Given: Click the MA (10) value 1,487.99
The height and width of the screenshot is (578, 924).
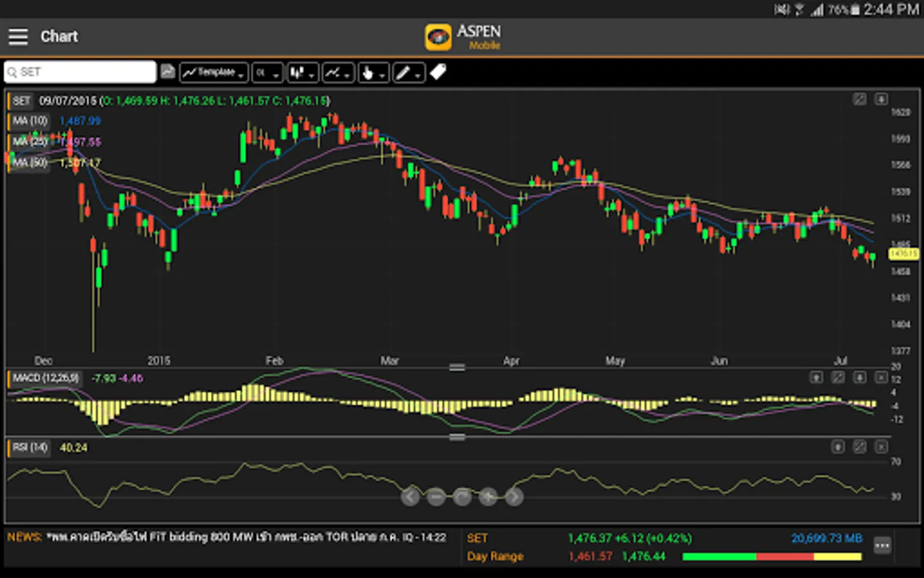Looking at the screenshot, I should pos(80,121).
